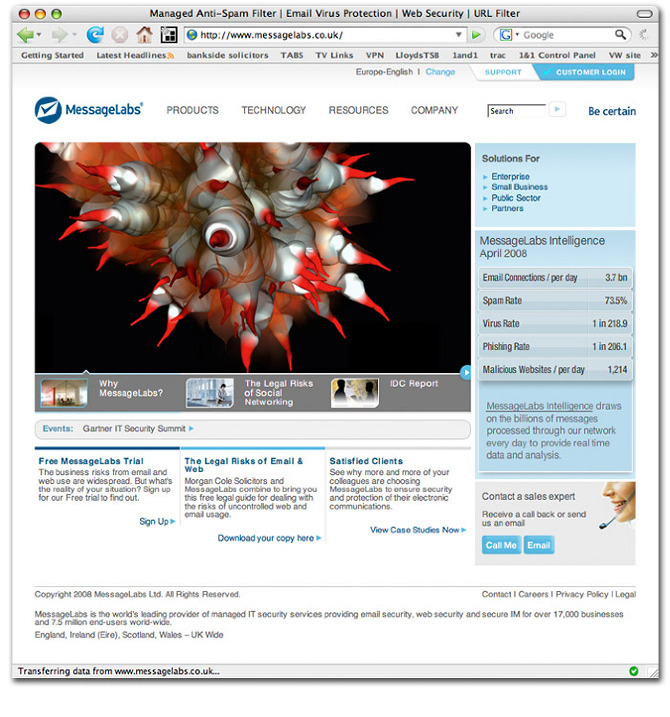This screenshot has height=717, width=670.
Task: Open the RESOURCES menu
Action: click(358, 110)
